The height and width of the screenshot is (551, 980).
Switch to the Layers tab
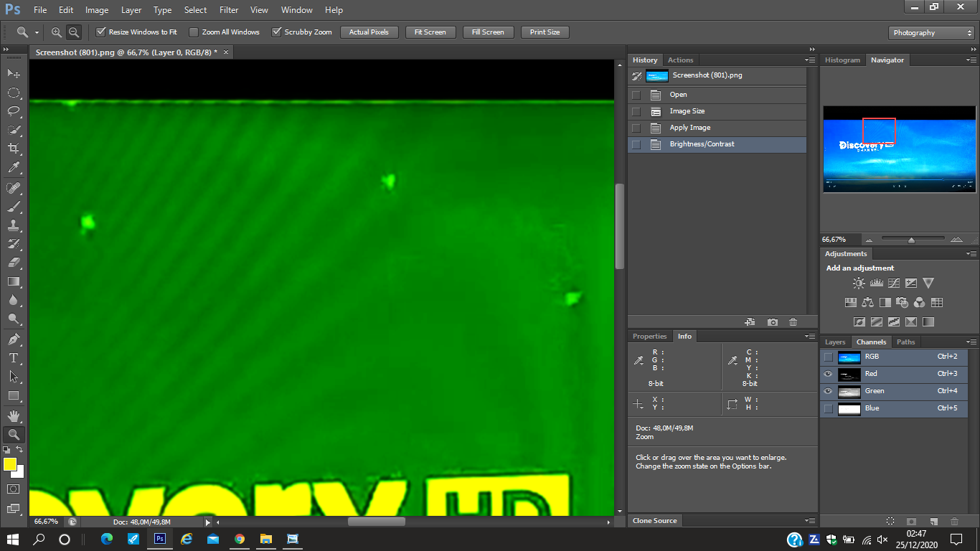pos(835,342)
